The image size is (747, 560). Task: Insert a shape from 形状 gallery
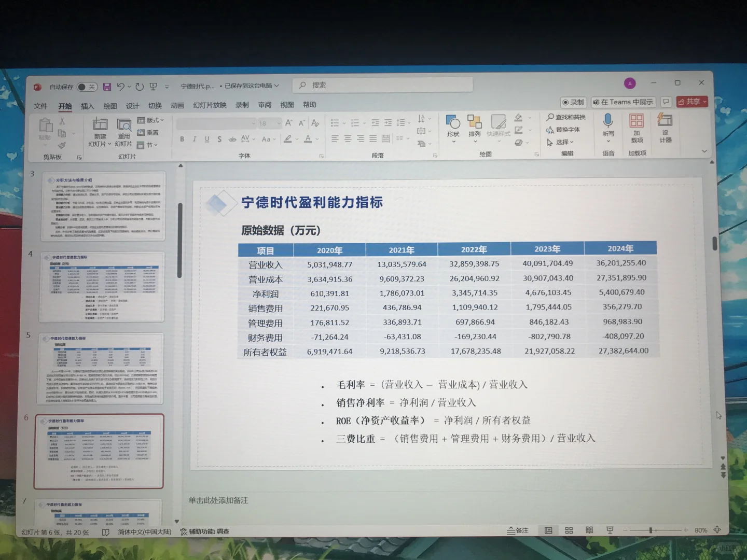[x=453, y=128]
